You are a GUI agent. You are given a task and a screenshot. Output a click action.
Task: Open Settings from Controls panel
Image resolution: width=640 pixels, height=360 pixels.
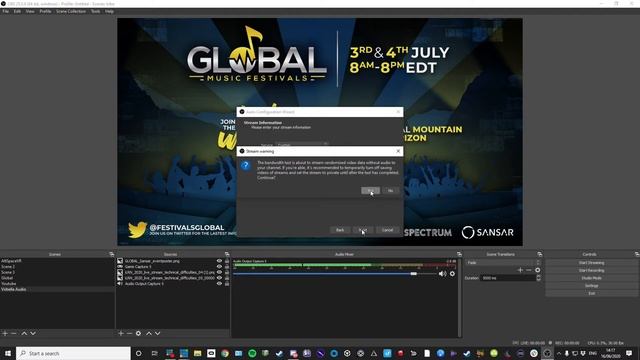coord(591,286)
